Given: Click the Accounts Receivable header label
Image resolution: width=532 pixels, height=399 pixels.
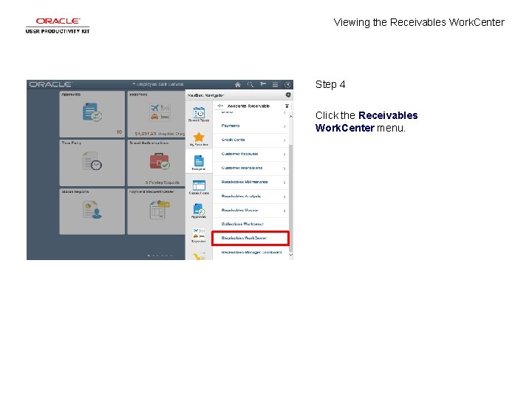Looking at the screenshot, I should click(x=248, y=106).
